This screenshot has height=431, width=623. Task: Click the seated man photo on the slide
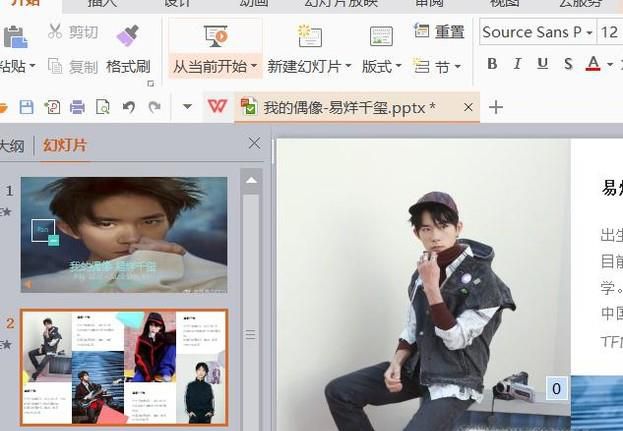424,285
